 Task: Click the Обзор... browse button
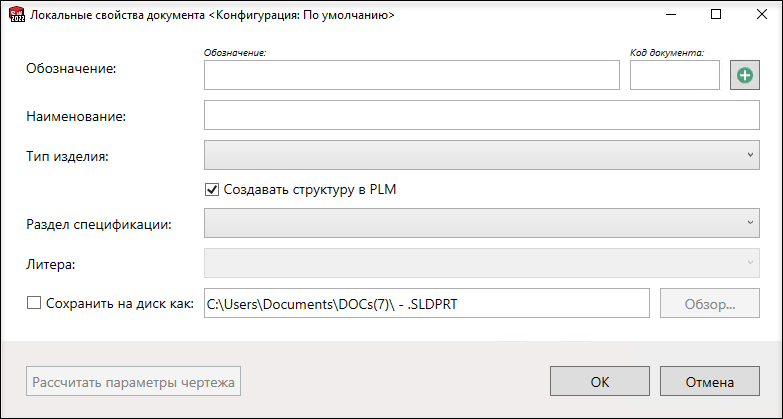[710, 303]
